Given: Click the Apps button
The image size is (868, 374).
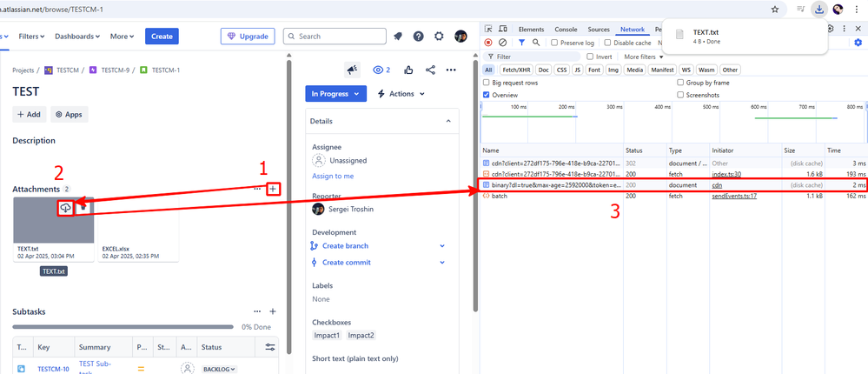Looking at the screenshot, I should pyautogui.click(x=70, y=114).
